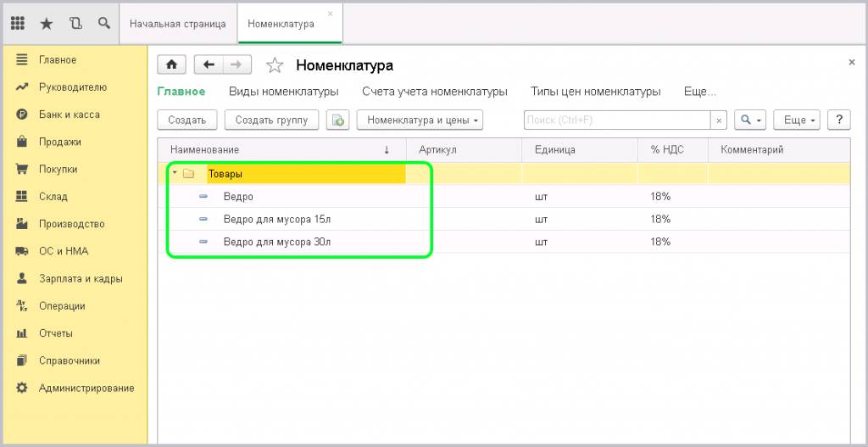The height and width of the screenshot is (447, 868).
Task: Add Номенклатура to favorites with star
Action: (x=275, y=65)
